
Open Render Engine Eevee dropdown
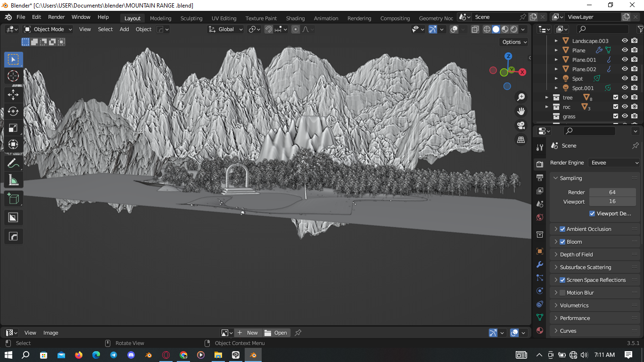click(614, 163)
